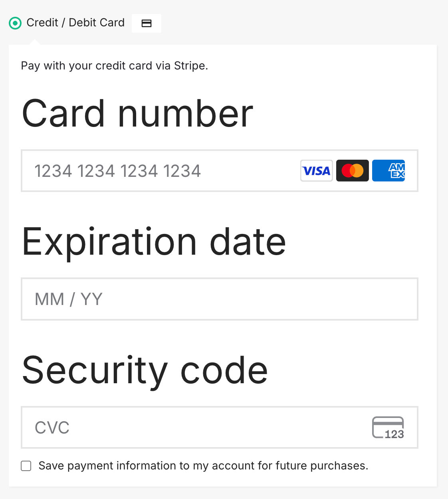The height and width of the screenshot is (499, 448).
Task: Click the panel's pointer notch under payment label
Action: coord(35,42)
